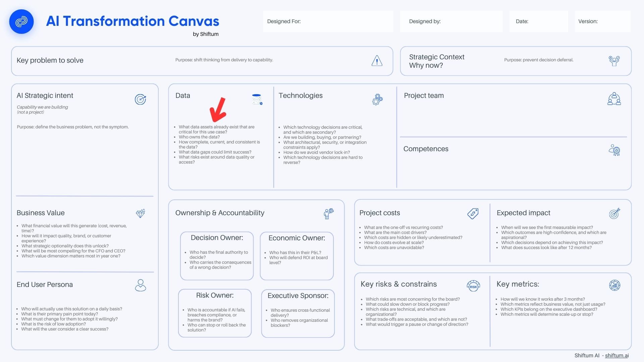This screenshot has width=644, height=362.
Task: Select the Decision Owner box
Action: (x=217, y=256)
